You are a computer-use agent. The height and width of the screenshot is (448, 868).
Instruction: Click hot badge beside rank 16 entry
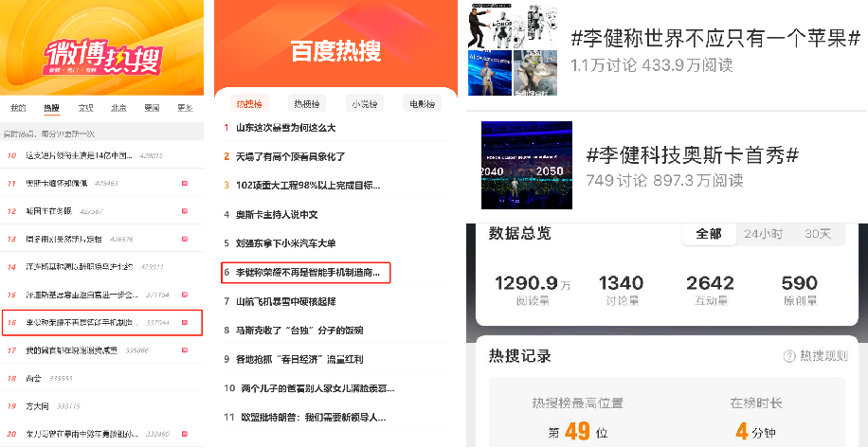[185, 322]
